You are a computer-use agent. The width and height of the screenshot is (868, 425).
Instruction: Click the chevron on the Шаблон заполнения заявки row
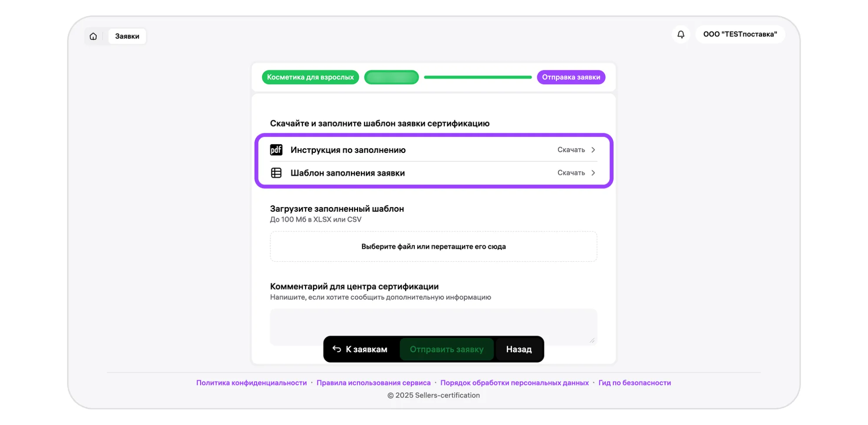pyautogui.click(x=593, y=173)
